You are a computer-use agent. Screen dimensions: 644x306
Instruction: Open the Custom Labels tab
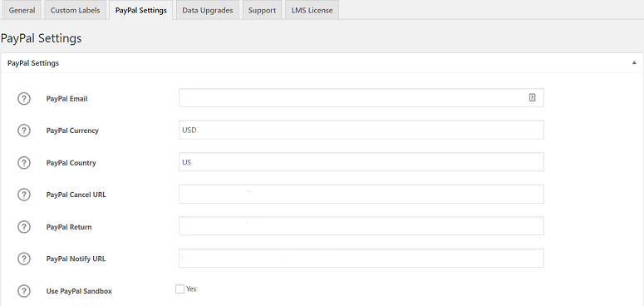point(75,10)
